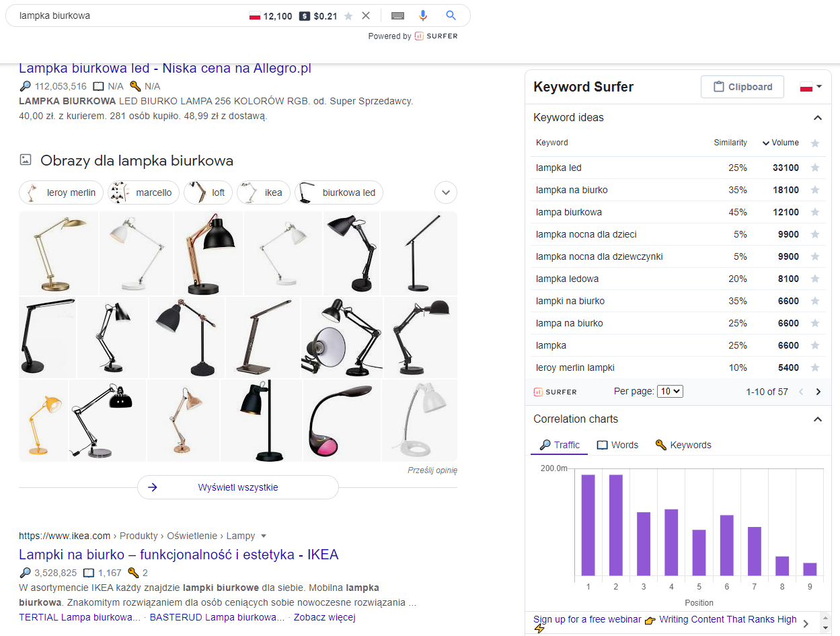The height and width of the screenshot is (636, 840).
Task: Click the Surfer logo in keyword panel footer
Action: point(556,392)
